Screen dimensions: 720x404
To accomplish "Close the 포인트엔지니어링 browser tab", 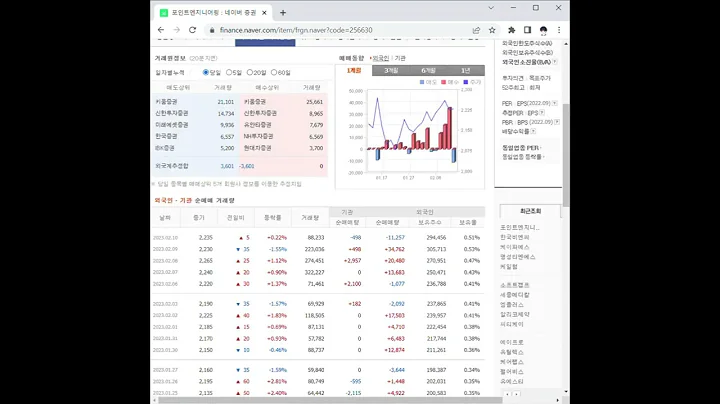I will (x=264, y=13).
